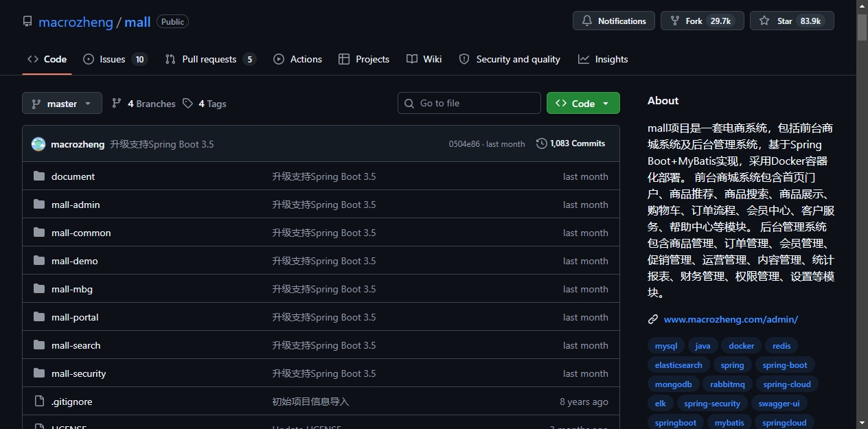The width and height of the screenshot is (868, 429).
Task: Select the spring-cloud topic tag
Action: point(787,384)
